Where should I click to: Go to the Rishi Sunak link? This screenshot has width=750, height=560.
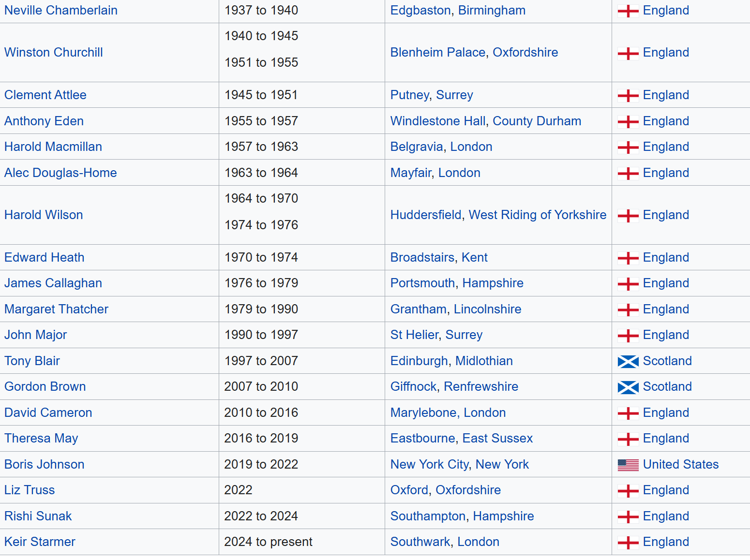coord(38,516)
